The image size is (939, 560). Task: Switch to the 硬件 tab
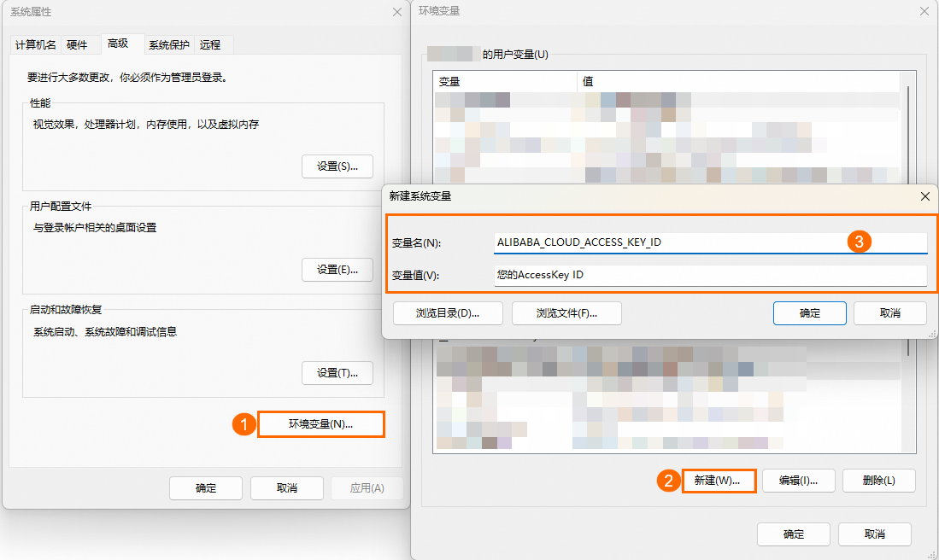[x=77, y=45]
